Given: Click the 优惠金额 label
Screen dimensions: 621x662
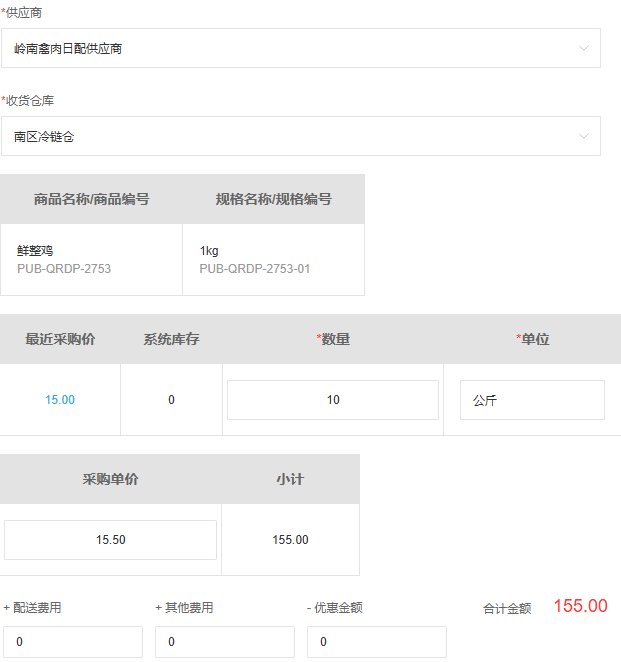Looking at the screenshot, I should [x=335, y=608].
